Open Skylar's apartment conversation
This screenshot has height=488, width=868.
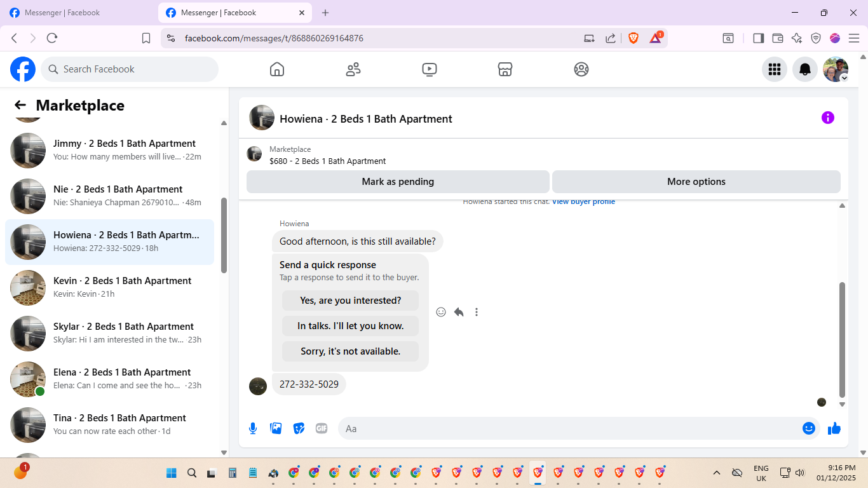[x=109, y=334]
